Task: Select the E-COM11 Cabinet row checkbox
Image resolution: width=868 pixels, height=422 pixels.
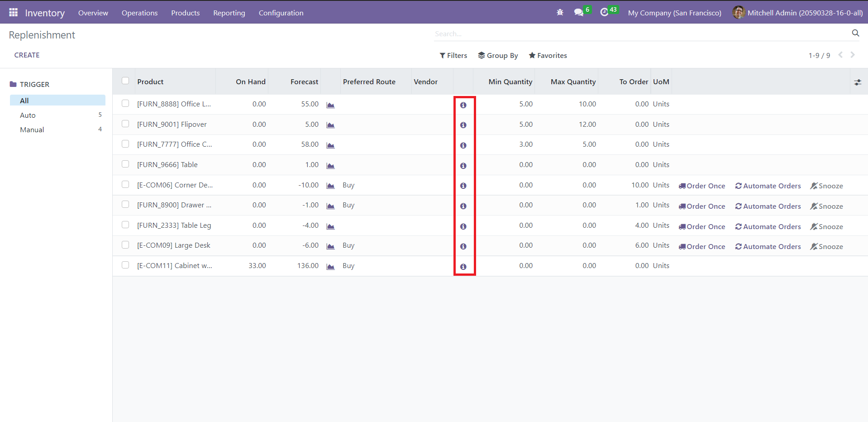Action: click(x=125, y=265)
